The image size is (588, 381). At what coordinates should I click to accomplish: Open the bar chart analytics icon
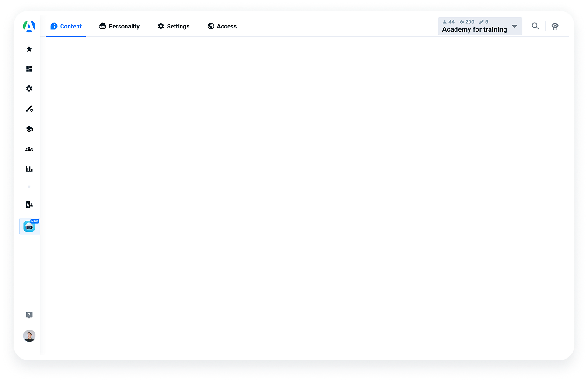[x=29, y=169]
